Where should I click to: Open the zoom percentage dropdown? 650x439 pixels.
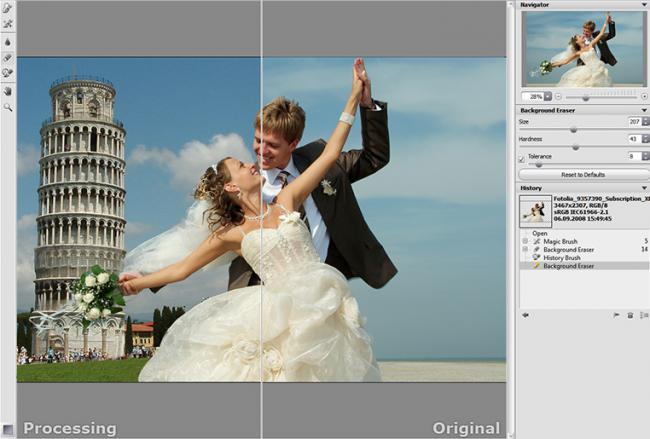click(x=548, y=97)
